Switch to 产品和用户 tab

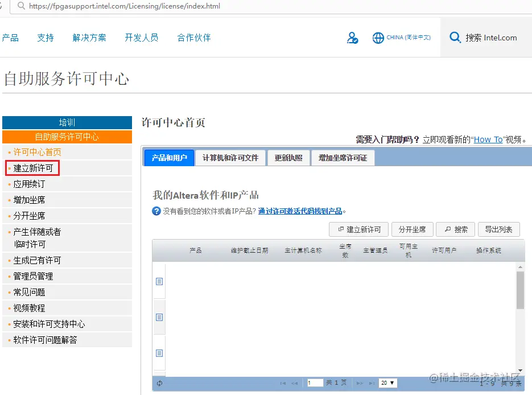pyautogui.click(x=170, y=158)
